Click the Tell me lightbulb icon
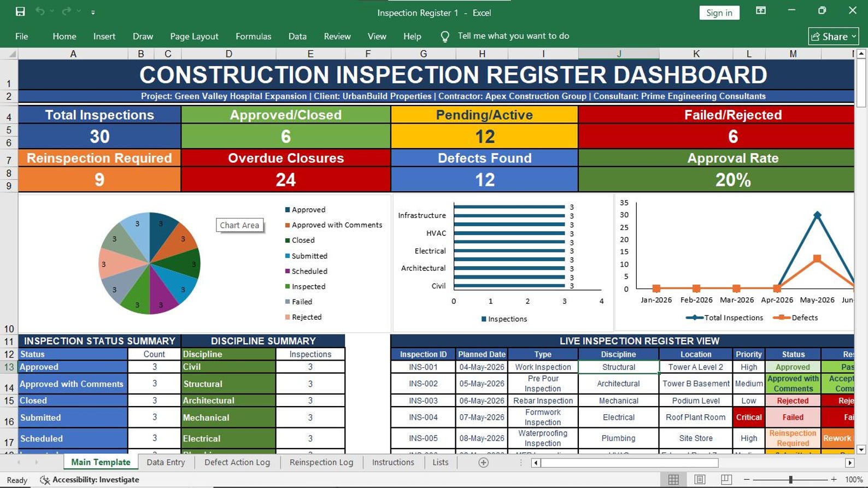This screenshot has width=868, height=488. pos(445,36)
